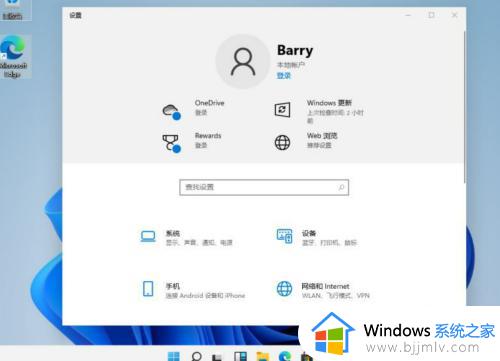Click the magnifier icon in search box
Viewport: 500px width, 361px height.
tap(341, 187)
